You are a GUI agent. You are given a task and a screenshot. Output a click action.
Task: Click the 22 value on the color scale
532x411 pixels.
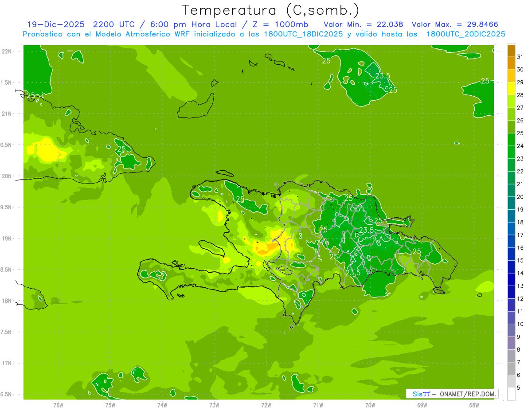[520, 171]
